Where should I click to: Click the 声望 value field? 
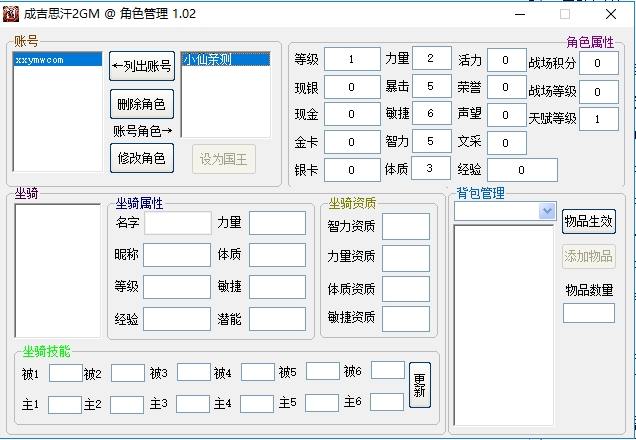tap(507, 115)
